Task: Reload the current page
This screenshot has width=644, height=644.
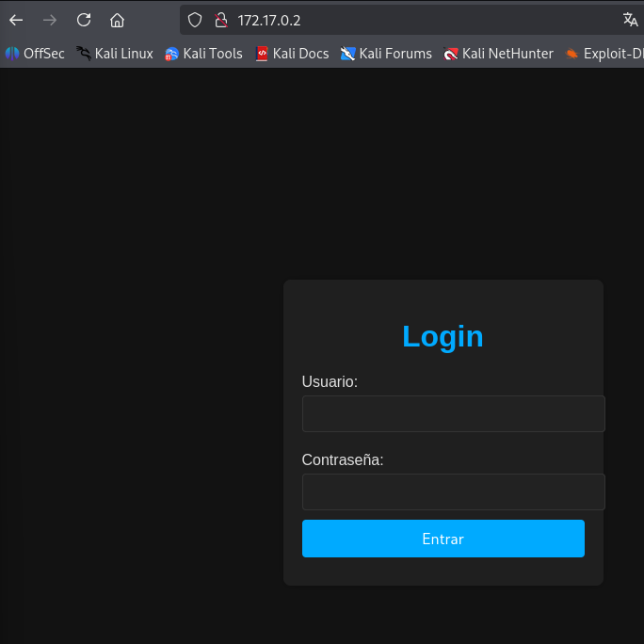Action: (84, 20)
